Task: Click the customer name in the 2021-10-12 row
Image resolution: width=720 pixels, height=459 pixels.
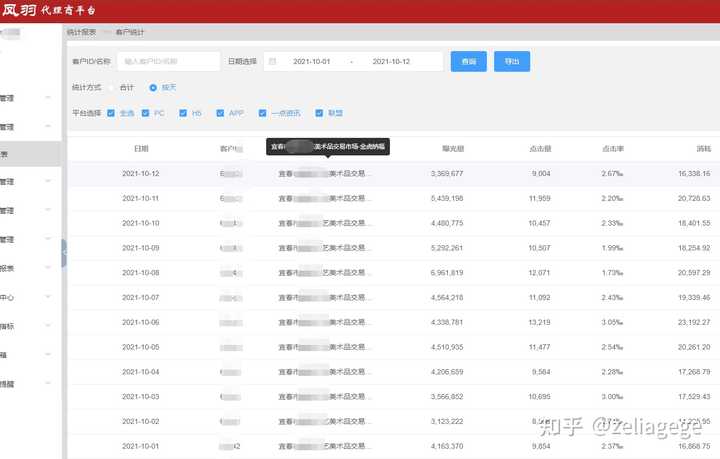Action: tap(325, 174)
